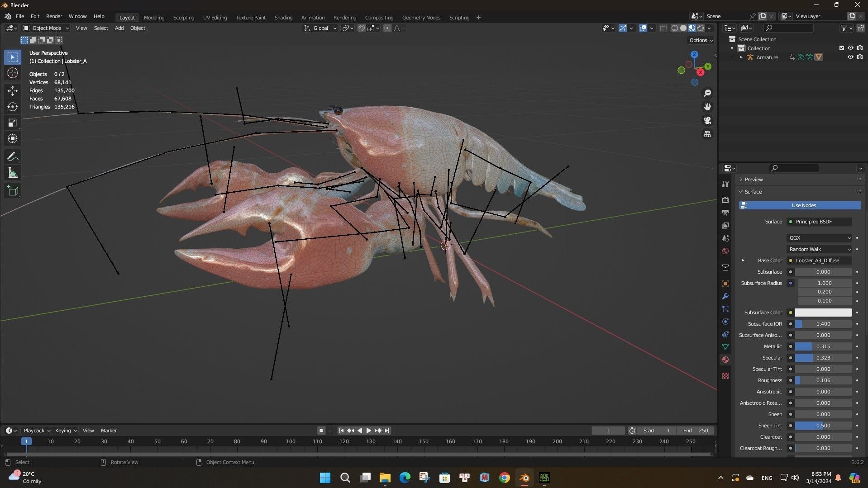This screenshot has width=868, height=488.
Task: Open the Render menu
Action: pos(54,16)
